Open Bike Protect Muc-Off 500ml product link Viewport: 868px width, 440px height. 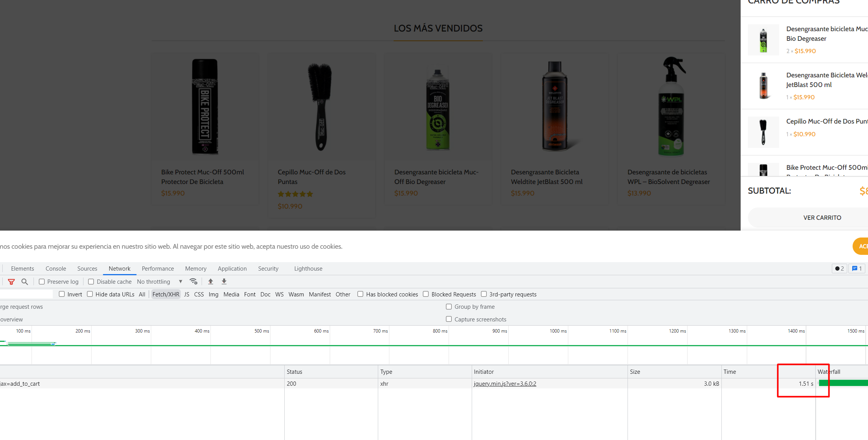click(x=202, y=177)
